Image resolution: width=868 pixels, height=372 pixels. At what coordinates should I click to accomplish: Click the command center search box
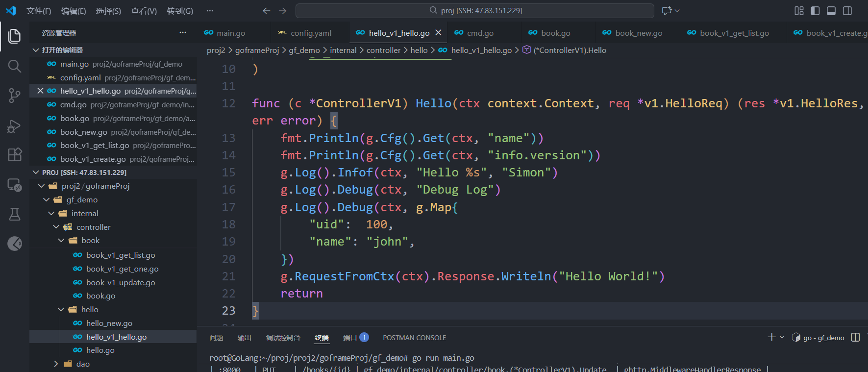[x=475, y=10]
